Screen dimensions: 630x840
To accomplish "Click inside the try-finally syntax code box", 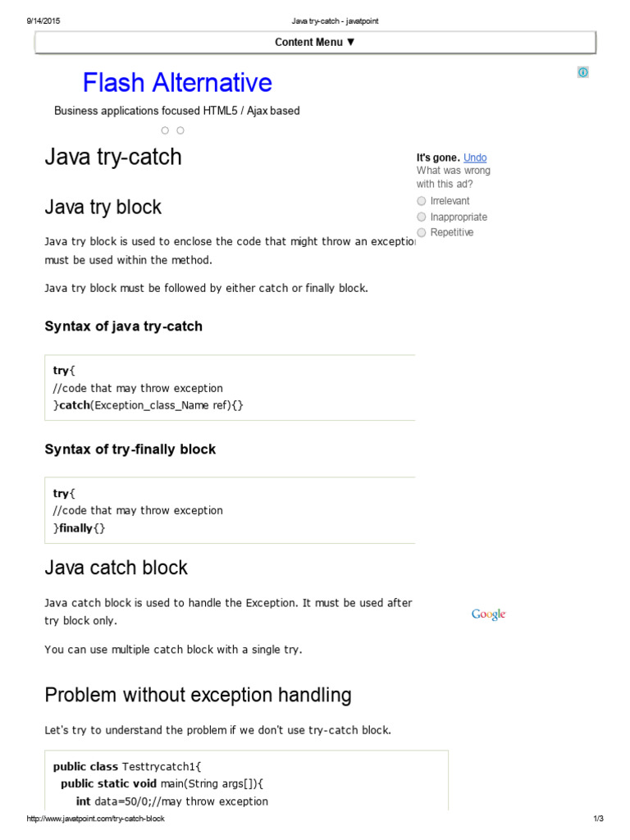I will point(230,510).
